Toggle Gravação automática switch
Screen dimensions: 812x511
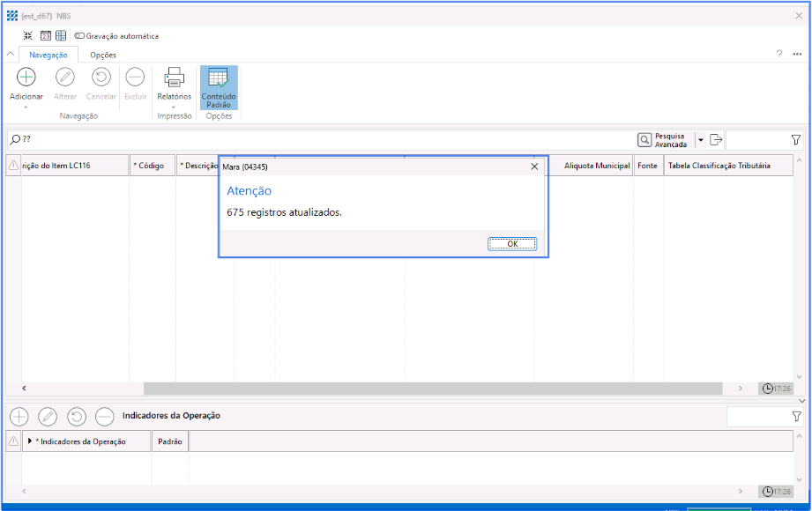(79, 36)
